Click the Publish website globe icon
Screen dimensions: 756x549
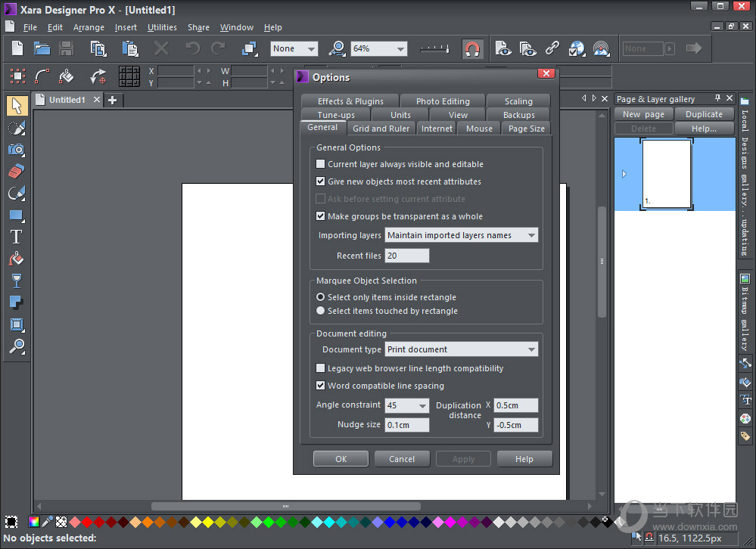[x=577, y=48]
